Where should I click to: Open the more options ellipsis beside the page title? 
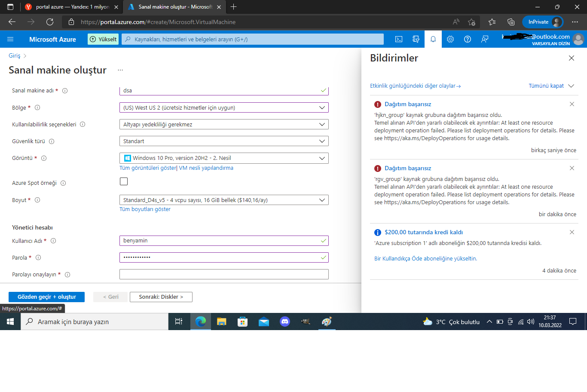tap(120, 70)
